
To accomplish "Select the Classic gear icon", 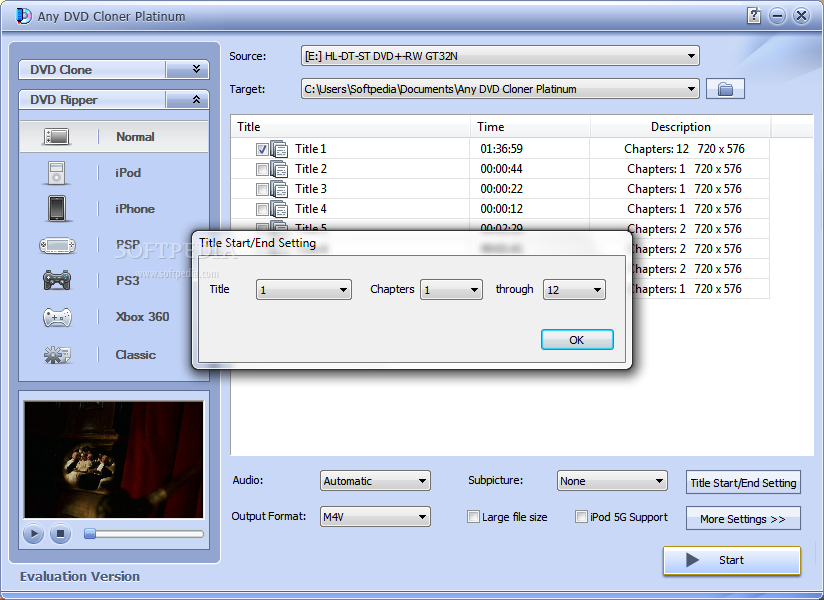I will click(x=57, y=355).
